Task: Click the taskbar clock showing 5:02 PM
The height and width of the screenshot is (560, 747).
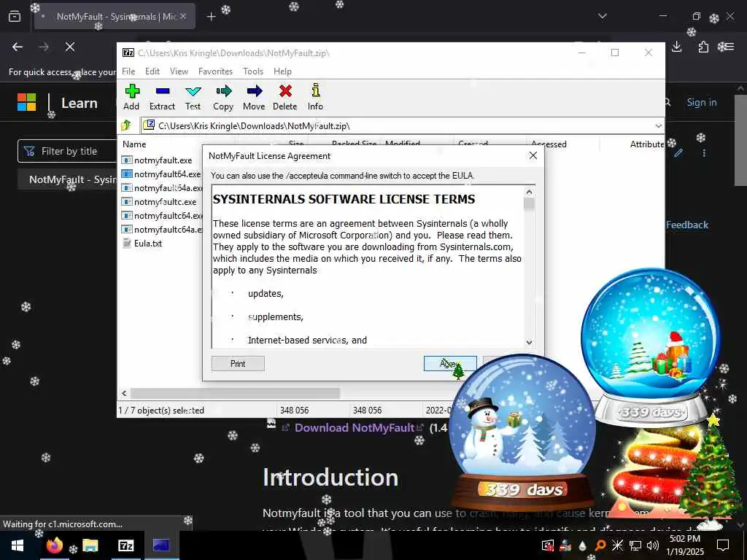Action: pos(685,545)
